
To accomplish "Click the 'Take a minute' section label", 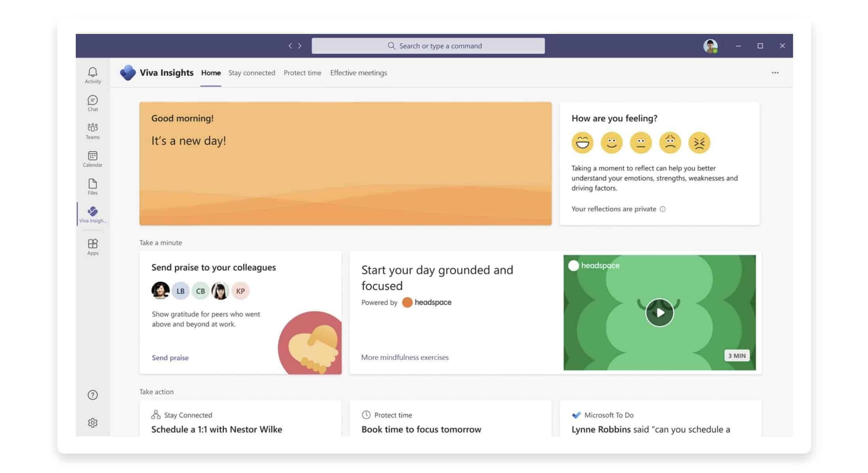I will [x=161, y=243].
